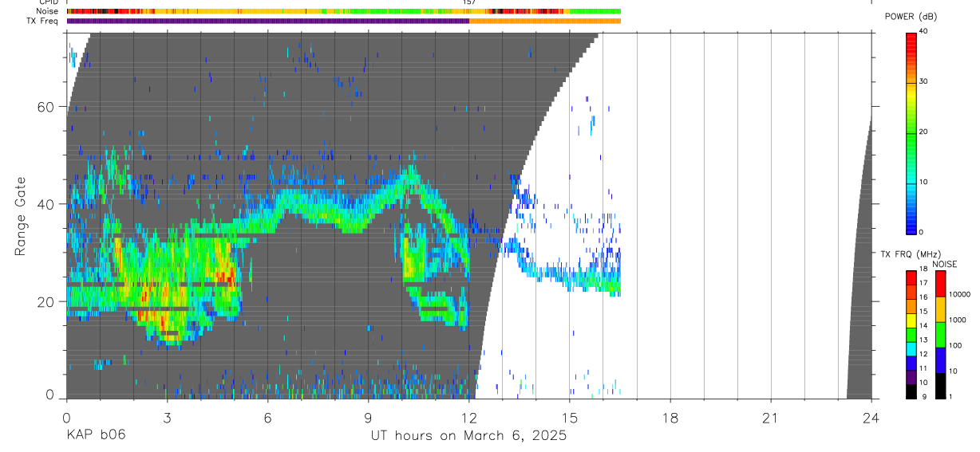Click the Noise color strip above the plot
The width and height of the screenshot is (980, 452).
pyautogui.click(x=343, y=11)
